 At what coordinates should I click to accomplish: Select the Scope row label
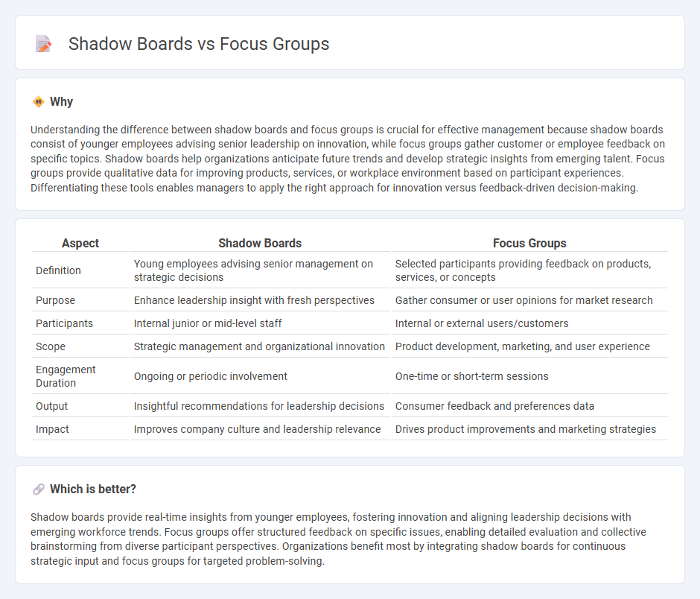[x=51, y=346]
